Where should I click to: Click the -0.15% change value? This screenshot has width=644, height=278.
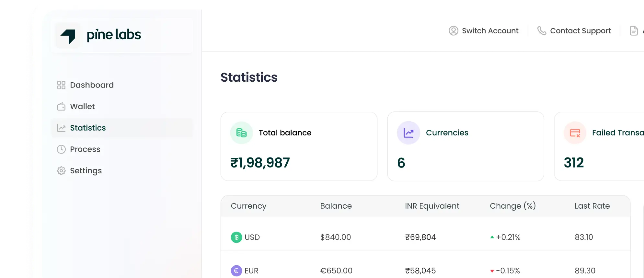tap(508, 271)
